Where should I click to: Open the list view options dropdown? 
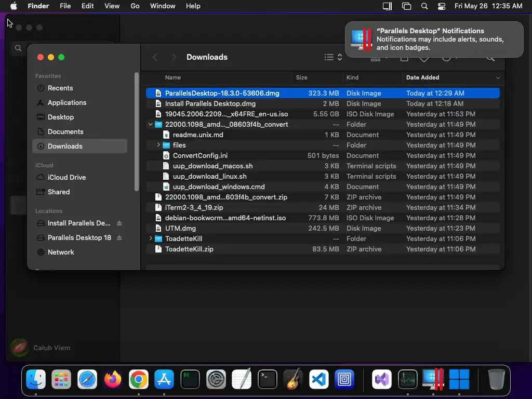(x=333, y=57)
